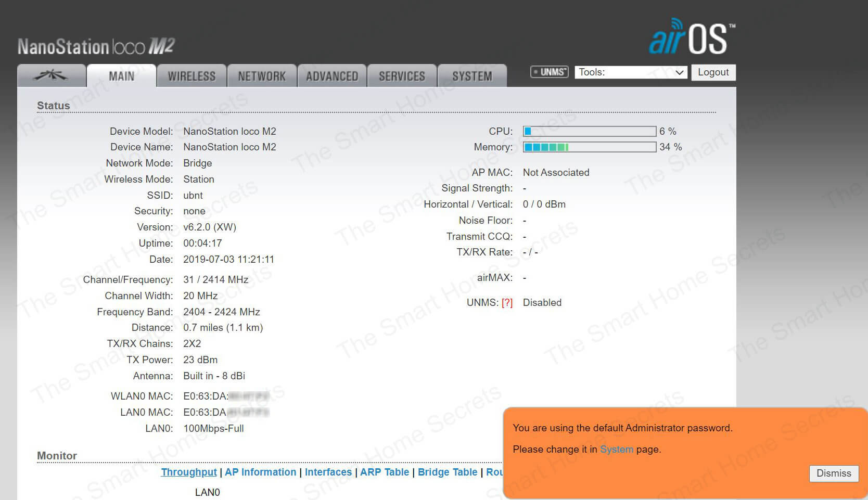Open the Throughput monitor link
The height and width of the screenshot is (500, 868).
coord(188,472)
